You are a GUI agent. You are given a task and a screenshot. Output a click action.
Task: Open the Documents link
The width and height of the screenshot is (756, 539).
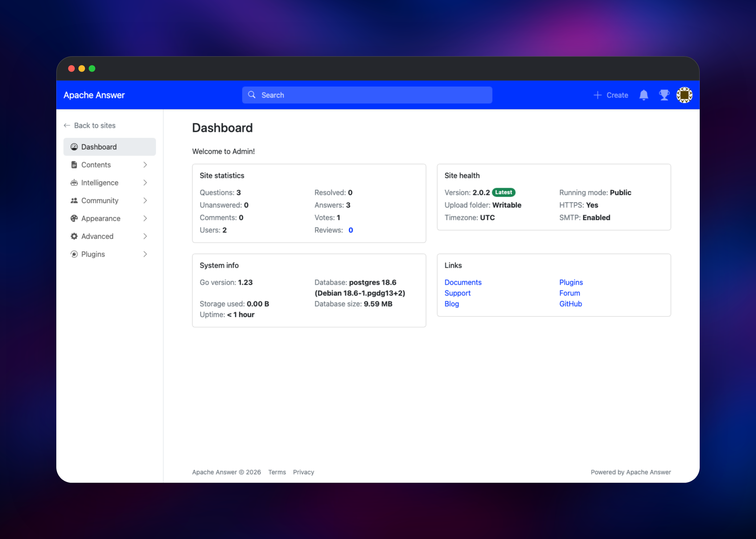463,282
